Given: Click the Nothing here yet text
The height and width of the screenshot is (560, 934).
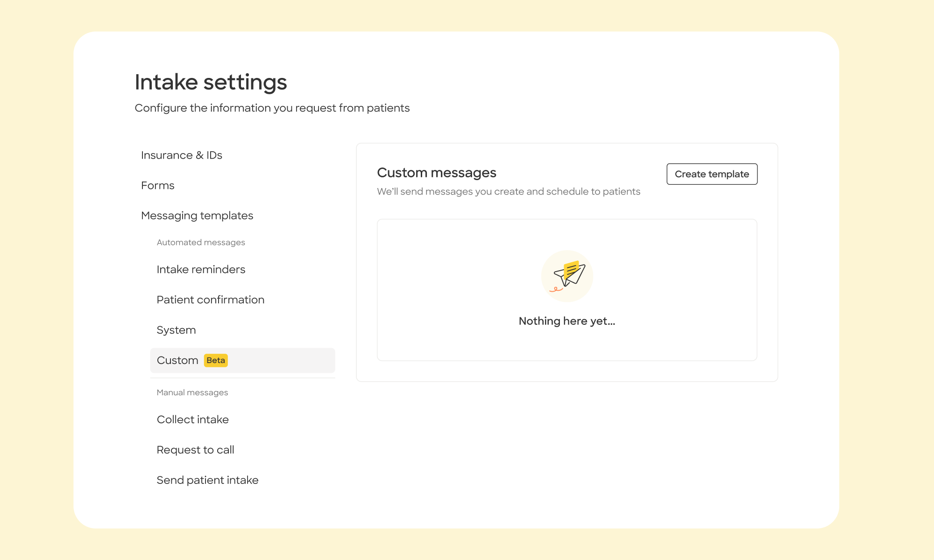Looking at the screenshot, I should pyautogui.click(x=567, y=321).
